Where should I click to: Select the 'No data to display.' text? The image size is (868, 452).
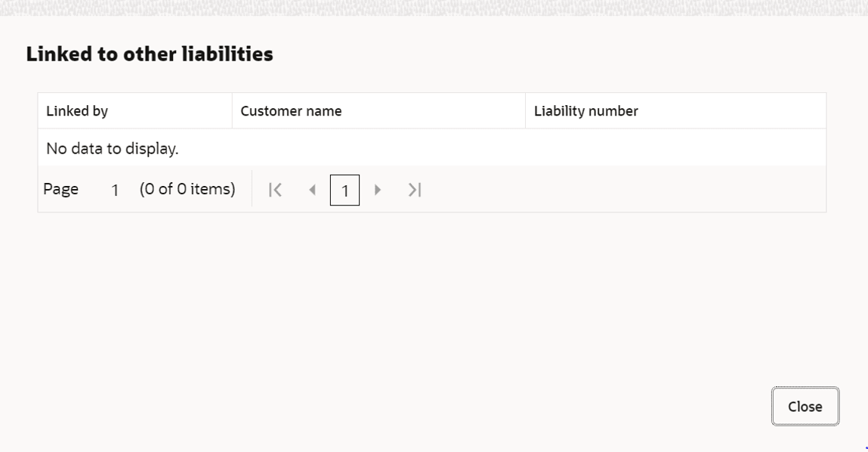click(x=113, y=148)
